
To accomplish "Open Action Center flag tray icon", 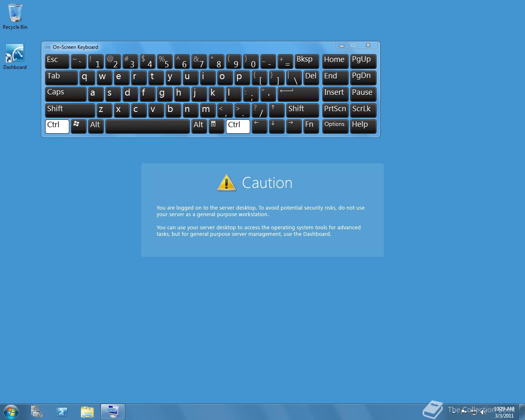I will point(464,412).
